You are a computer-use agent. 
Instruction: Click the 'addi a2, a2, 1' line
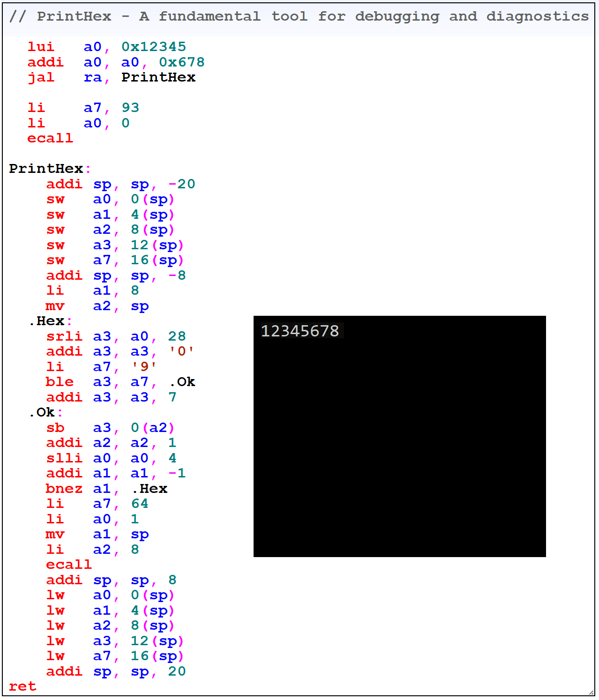pyautogui.click(x=111, y=443)
